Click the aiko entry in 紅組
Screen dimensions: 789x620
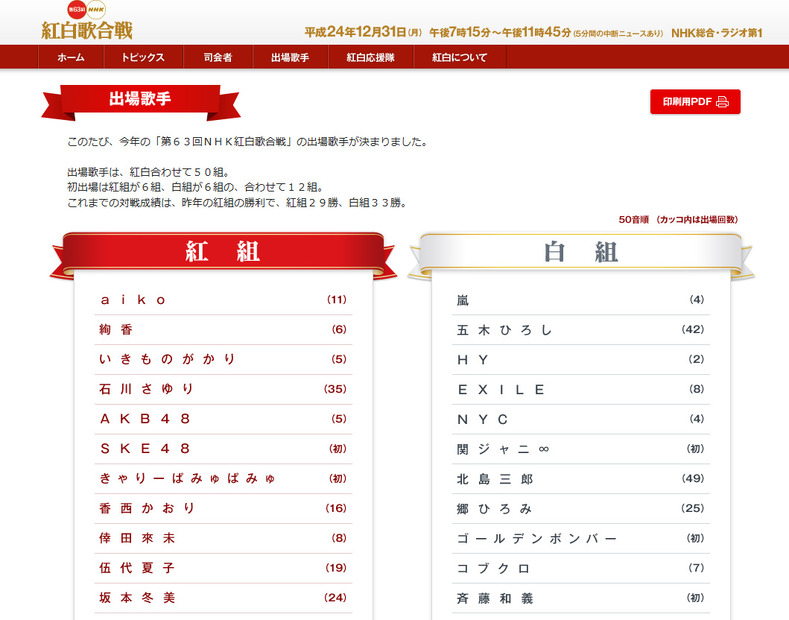pyautogui.click(x=223, y=300)
